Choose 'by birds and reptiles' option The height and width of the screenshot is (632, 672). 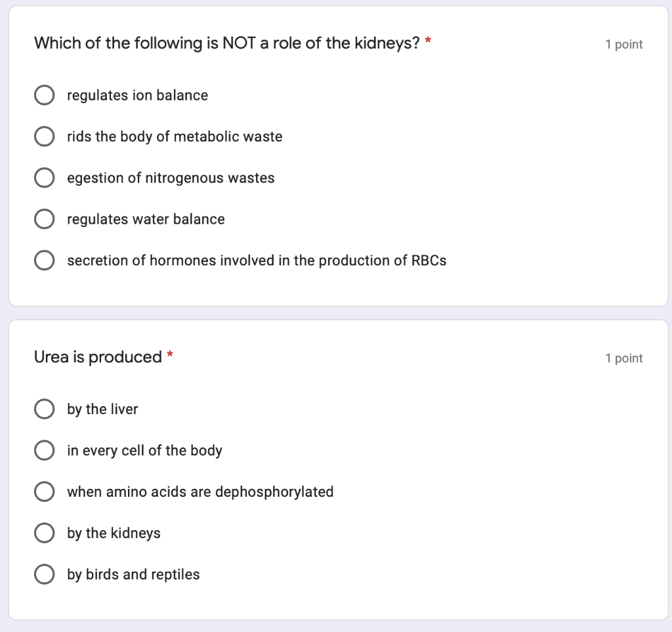44,574
